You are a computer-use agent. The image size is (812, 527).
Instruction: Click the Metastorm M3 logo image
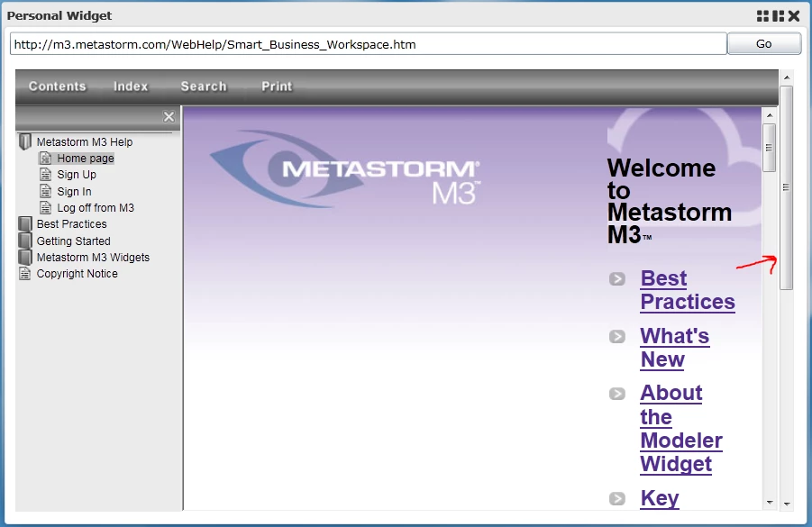click(345, 169)
